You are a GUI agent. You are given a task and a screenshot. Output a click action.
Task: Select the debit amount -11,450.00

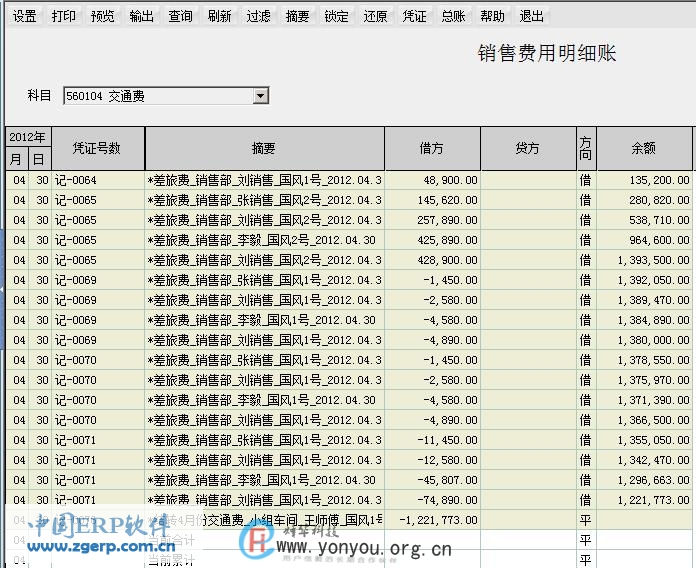coord(432,440)
